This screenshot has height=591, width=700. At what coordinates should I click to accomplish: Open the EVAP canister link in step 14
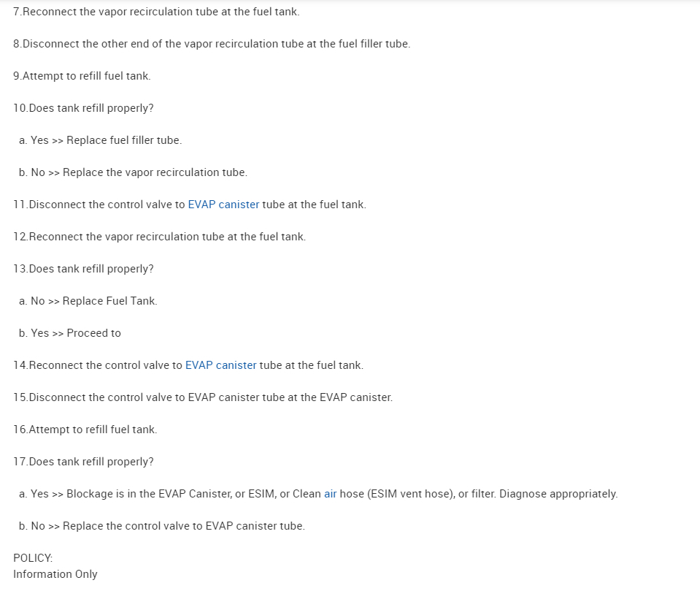220,365
